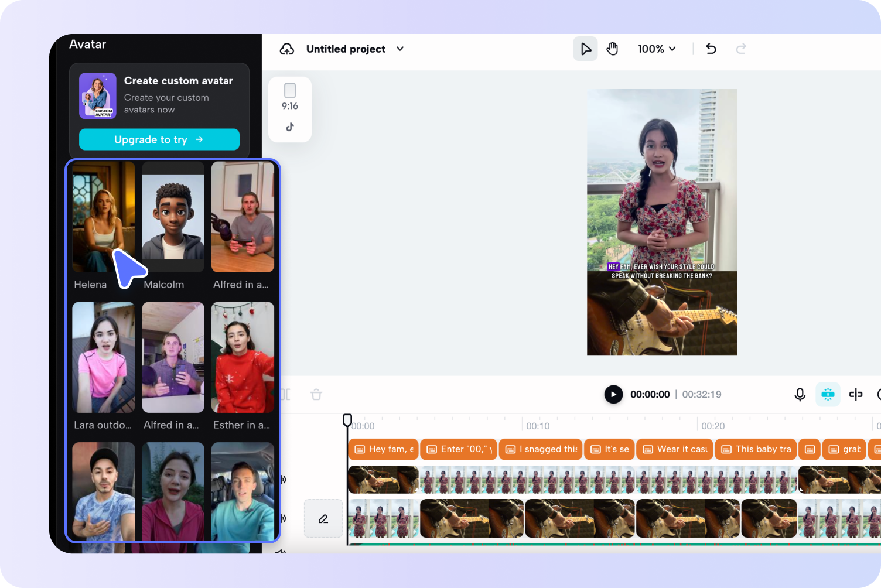Click the Helena name label

click(x=90, y=285)
